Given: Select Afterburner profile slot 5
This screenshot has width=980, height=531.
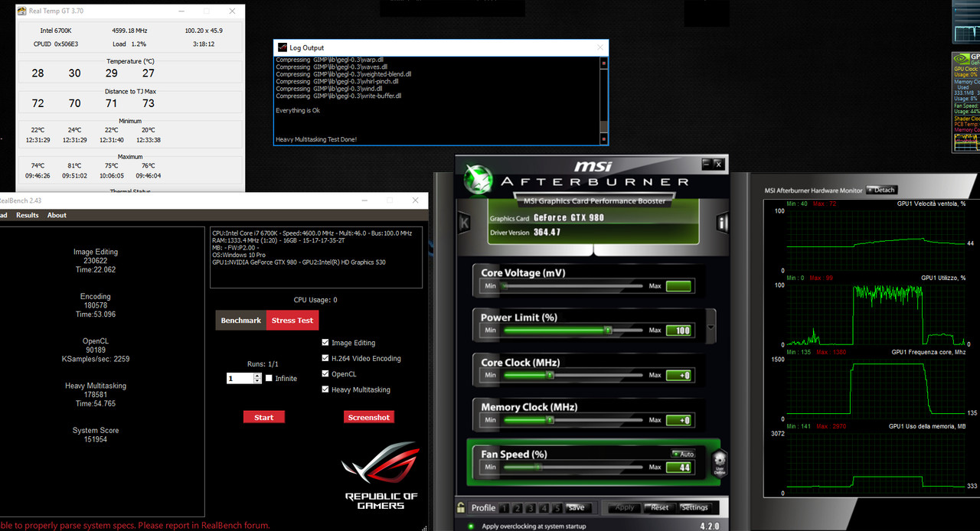Looking at the screenshot, I should tap(557, 508).
